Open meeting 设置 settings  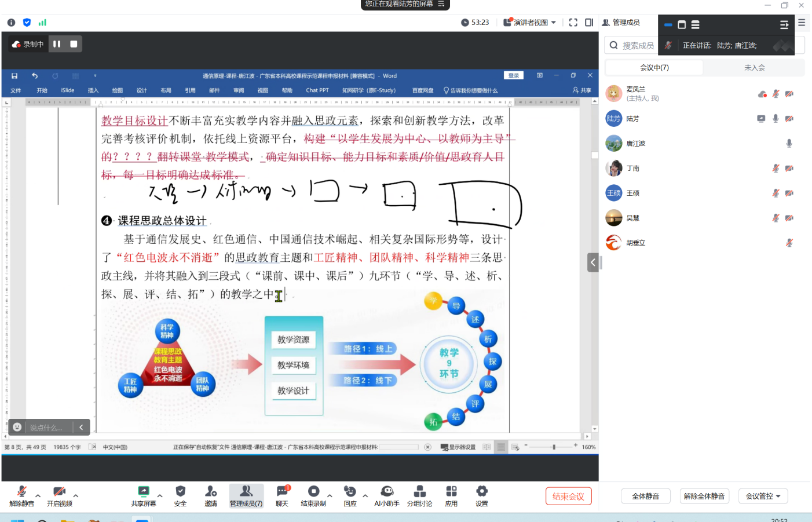pos(482,495)
